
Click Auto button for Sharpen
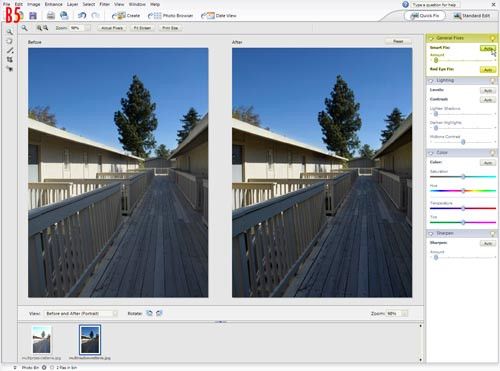pyautogui.click(x=488, y=243)
